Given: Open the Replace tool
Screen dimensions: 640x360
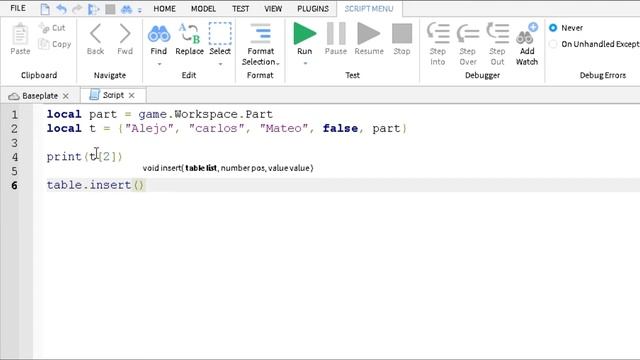Looking at the screenshot, I should 189,33.
